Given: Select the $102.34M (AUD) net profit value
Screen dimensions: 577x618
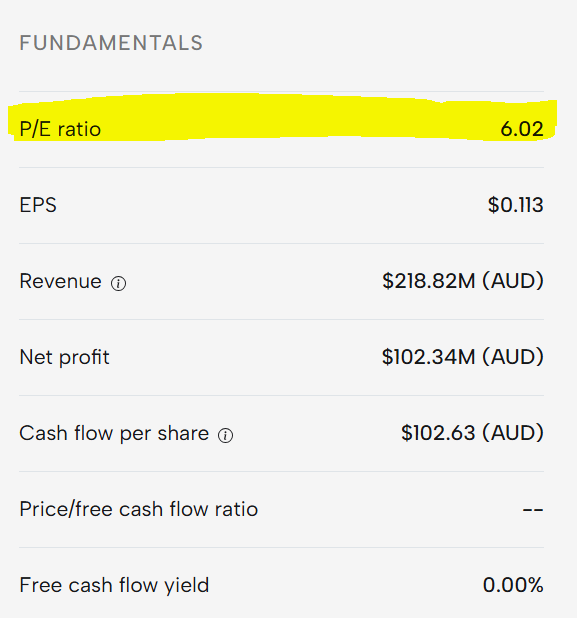Looking at the screenshot, I should [463, 357].
